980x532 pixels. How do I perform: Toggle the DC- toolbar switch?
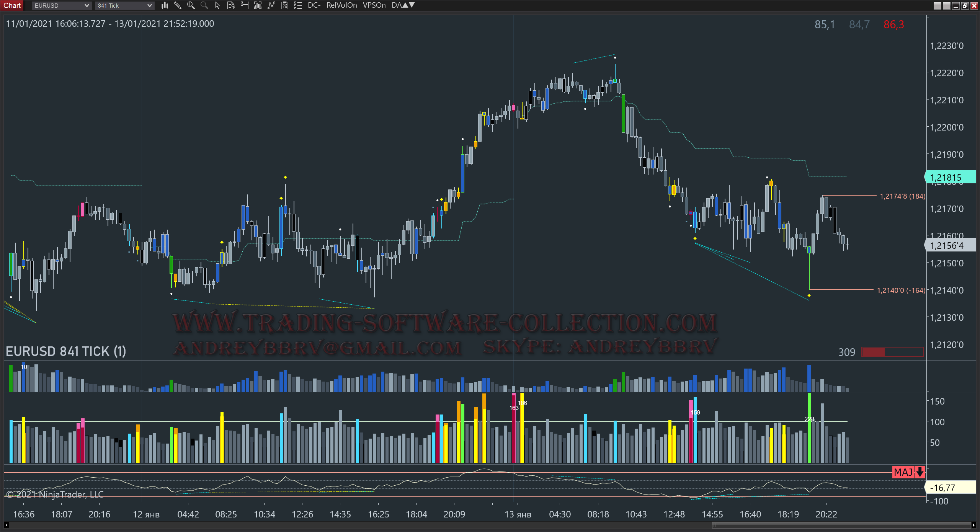pyautogui.click(x=314, y=5)
